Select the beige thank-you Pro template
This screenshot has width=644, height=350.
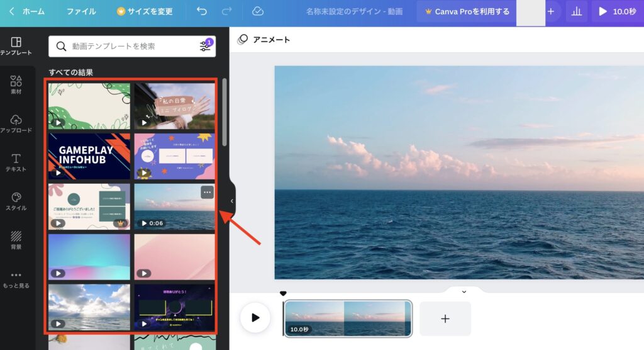click(89, 206)
